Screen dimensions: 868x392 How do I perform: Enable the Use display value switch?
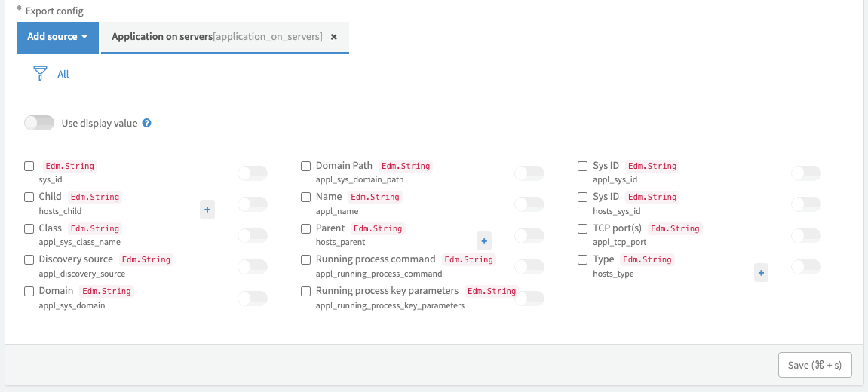point(39,123)
